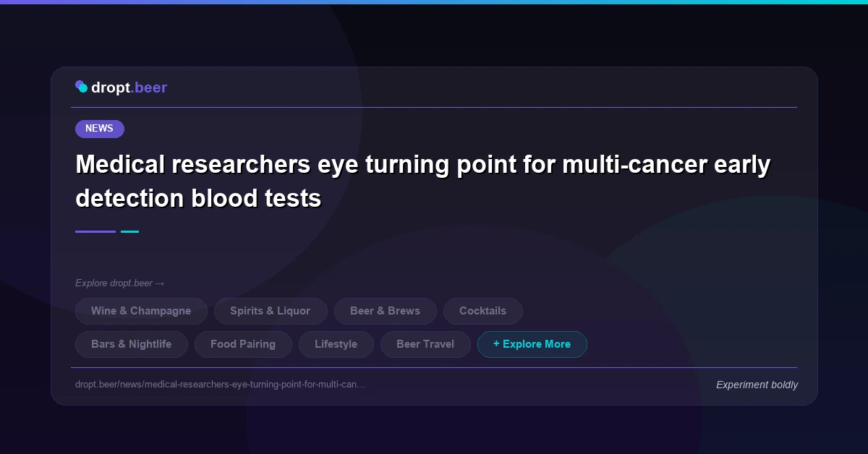Click the dropt.beer logo droplet icon
The height and width of the screenshot is (454, 868).
tap(82, 86)
